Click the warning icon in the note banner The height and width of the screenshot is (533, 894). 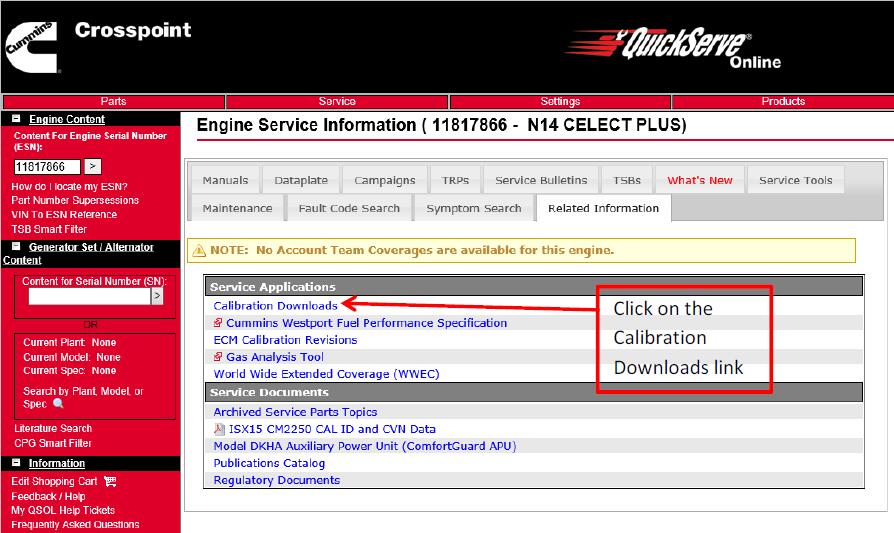(x=198, y=250)
